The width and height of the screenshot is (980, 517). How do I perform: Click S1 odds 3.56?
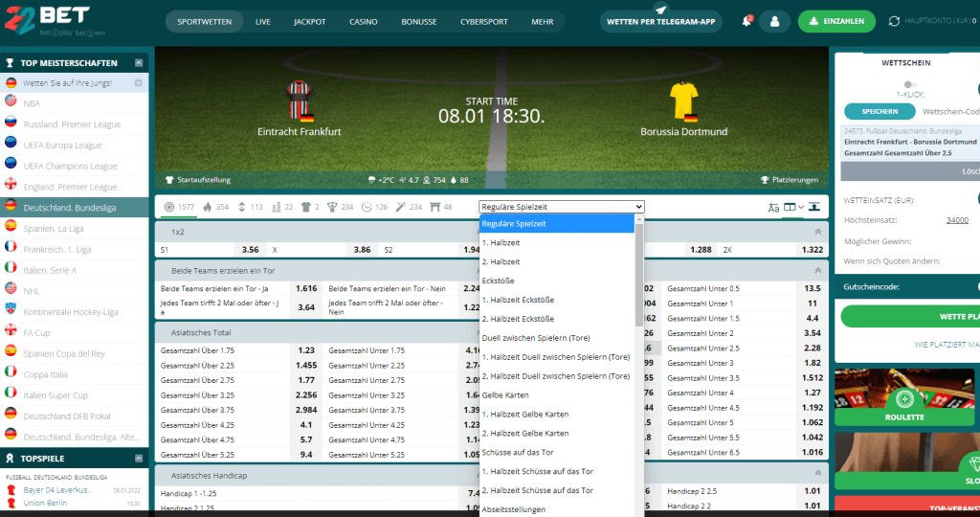point(250,250)
